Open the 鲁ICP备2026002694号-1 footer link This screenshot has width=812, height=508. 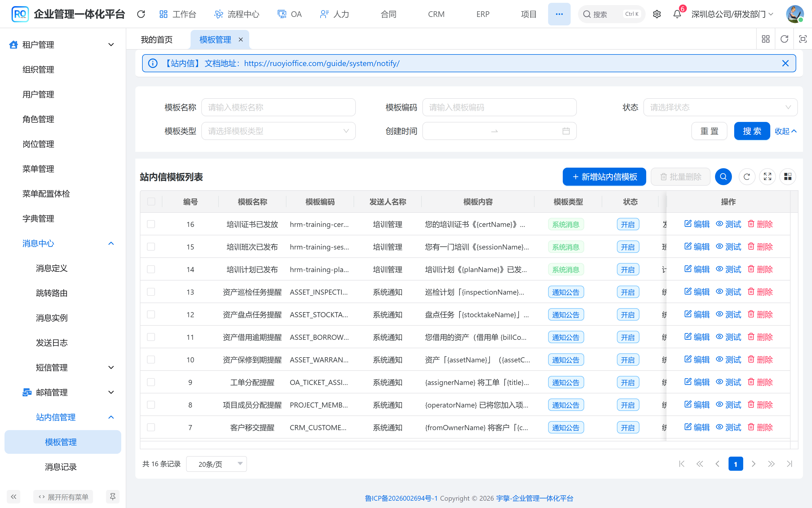pyautogui.click(x=401, y=498)
